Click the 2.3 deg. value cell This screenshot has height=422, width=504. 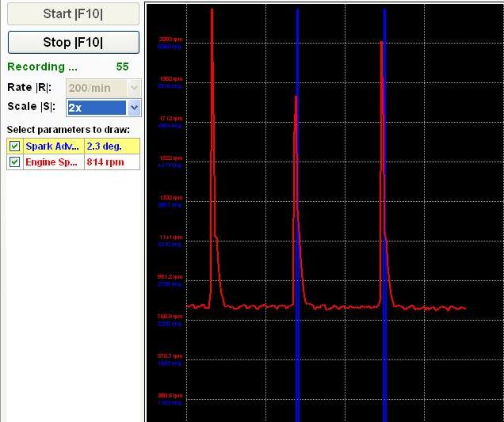112,146
